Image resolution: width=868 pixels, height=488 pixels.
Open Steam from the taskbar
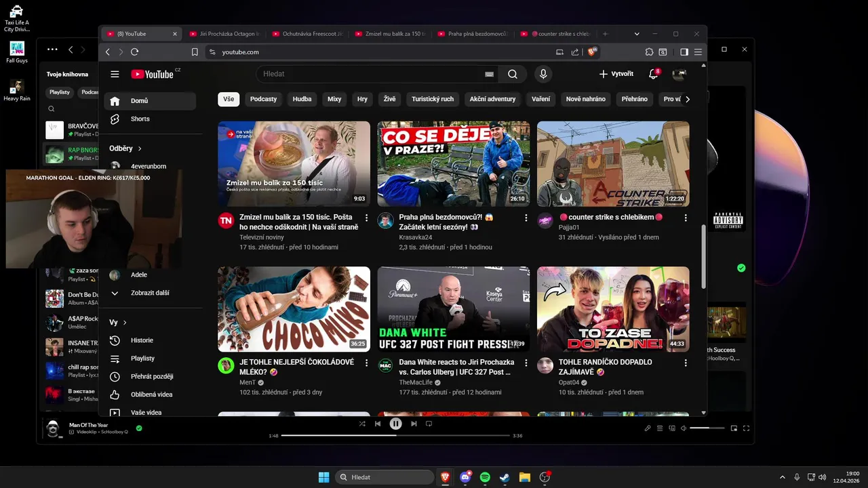click(505, 477)
